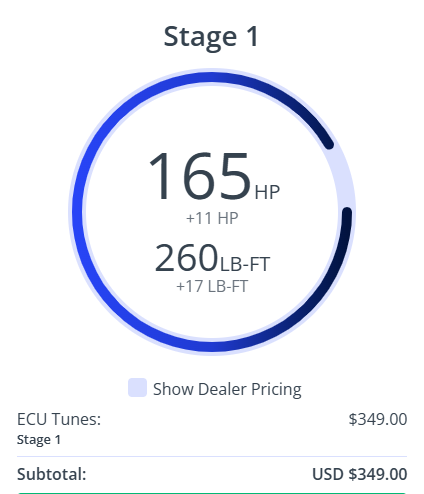Click the $349.00 ECU Tunes price
Viewport: 424px width, 494px height.
point(378,419)
